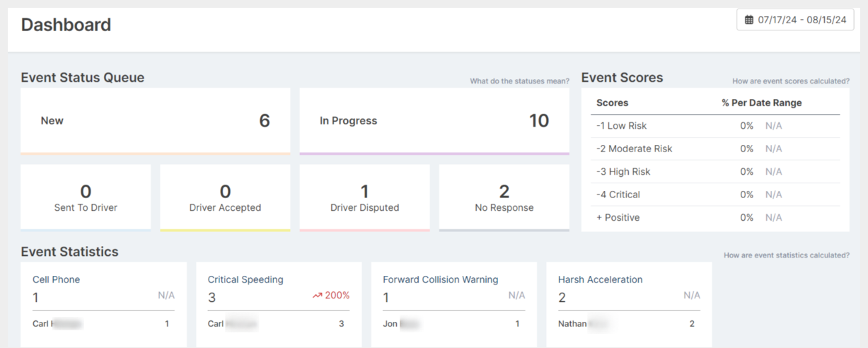Click the -2 Moderate Risk score row
The image size is (868, 348).
click(x=715, y=149)
